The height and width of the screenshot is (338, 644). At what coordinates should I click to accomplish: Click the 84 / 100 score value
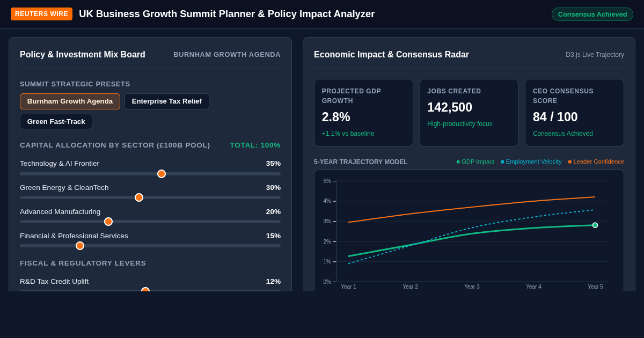[555, 117]
